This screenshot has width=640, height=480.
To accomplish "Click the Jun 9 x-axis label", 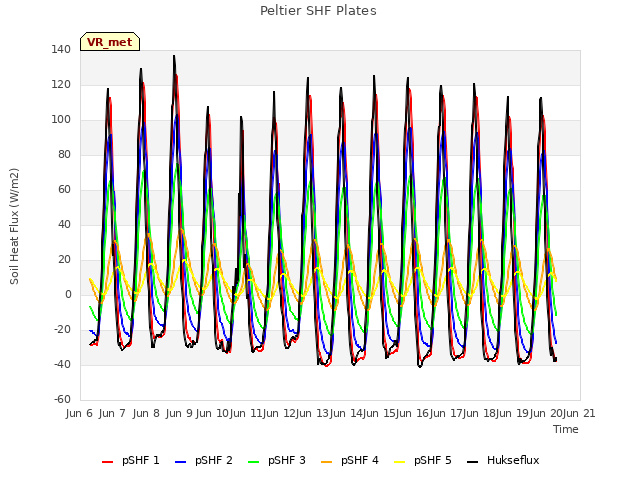I will pos(179,414).
